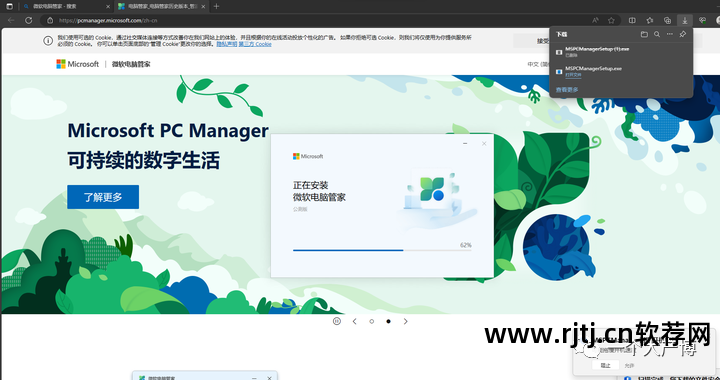Open the Favorites list icon
Screen dimensions: 720x380
click(650, 20)
